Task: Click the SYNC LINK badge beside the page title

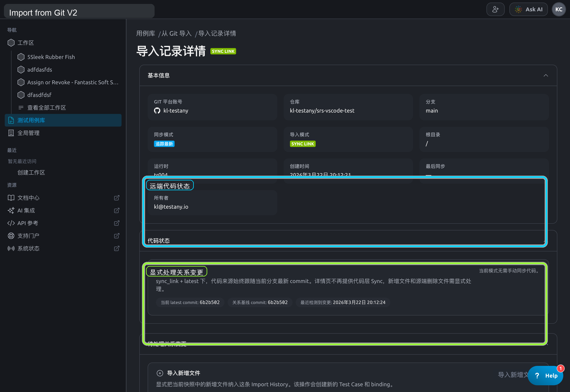Action: (223, 51)
